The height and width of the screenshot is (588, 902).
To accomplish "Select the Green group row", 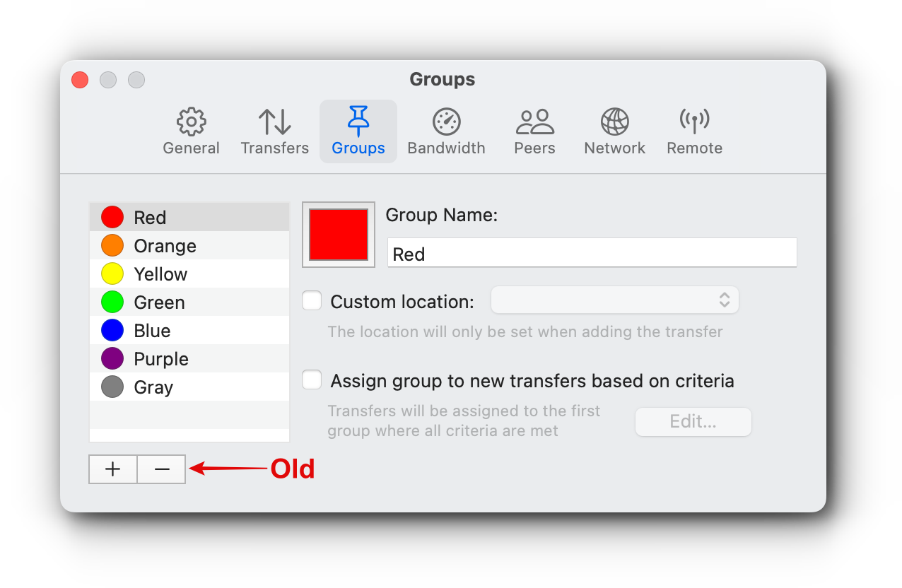I will pos(189,302).
